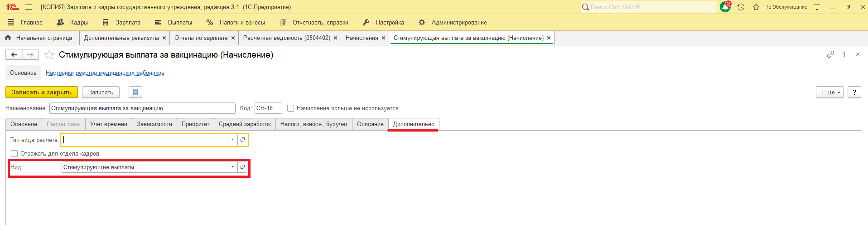Toggle Отражать для отдела кадров checkbox
The image size is (868, 225).
(x=14, y=153)
